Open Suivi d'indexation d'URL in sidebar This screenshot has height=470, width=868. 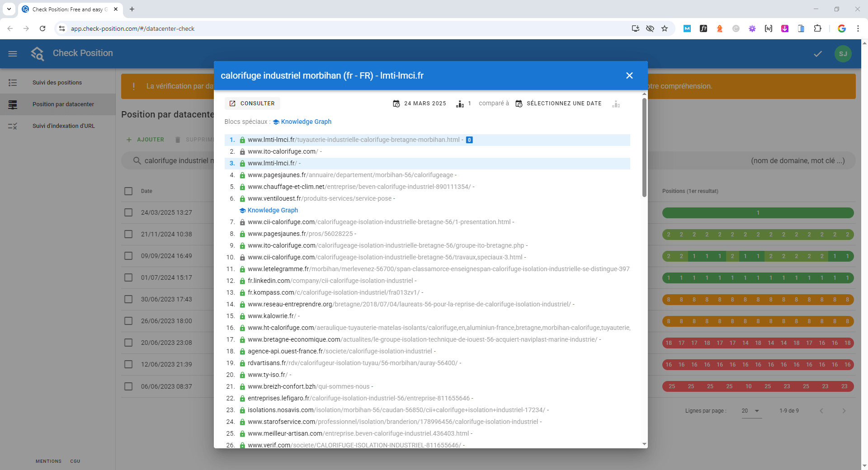(x=57, y=126)
